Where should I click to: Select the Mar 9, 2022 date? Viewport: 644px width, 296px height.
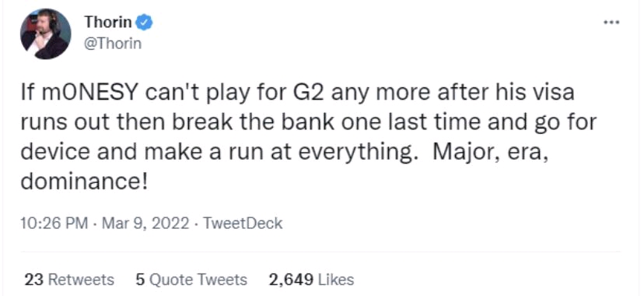[145, 224]
